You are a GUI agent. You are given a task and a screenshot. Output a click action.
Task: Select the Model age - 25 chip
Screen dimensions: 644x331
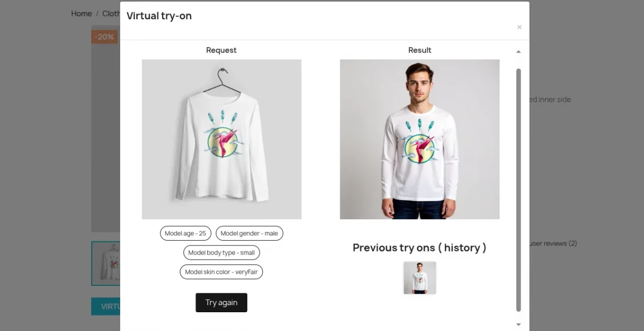(185, 233)
